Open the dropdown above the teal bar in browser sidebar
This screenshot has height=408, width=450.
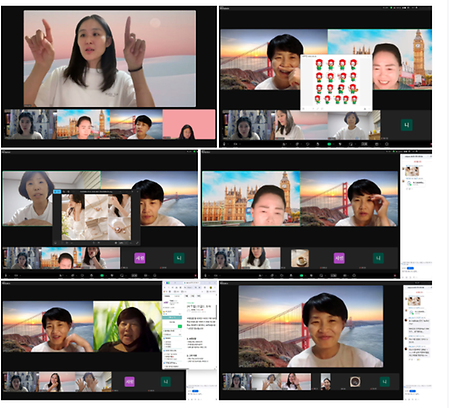[172, 314]
